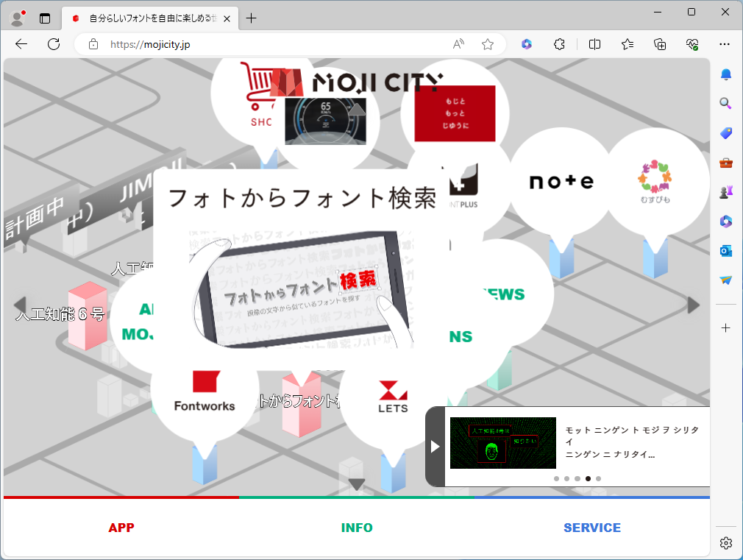This screenshot has height=560, width=743.
Task: Expand the page with the downward gray triangle
Action: coord(356,483)
